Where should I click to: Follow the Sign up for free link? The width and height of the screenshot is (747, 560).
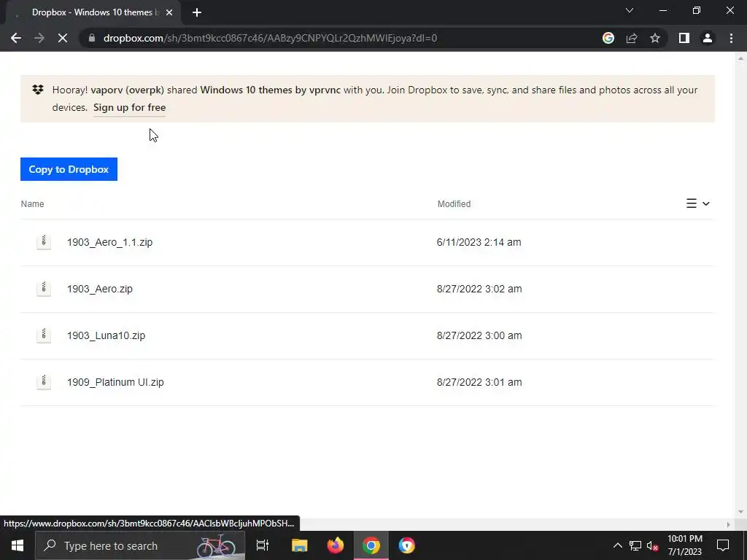130,108
